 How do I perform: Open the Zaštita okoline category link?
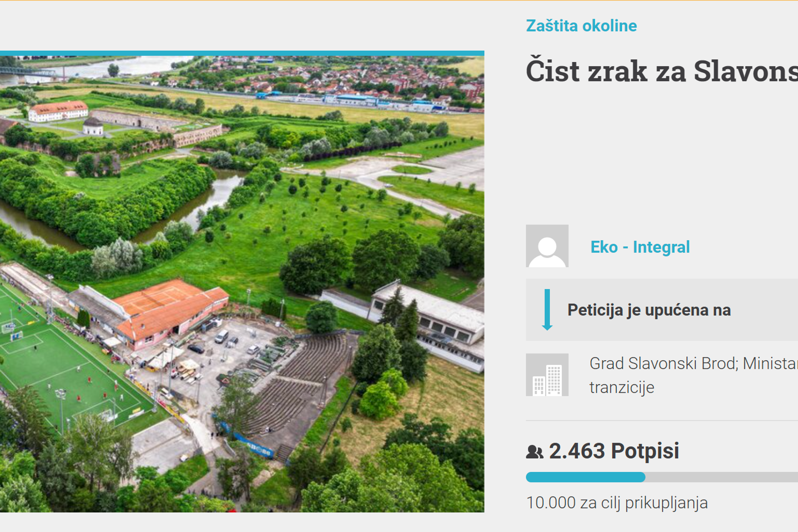pyautogui.click(x=581, y=26)
